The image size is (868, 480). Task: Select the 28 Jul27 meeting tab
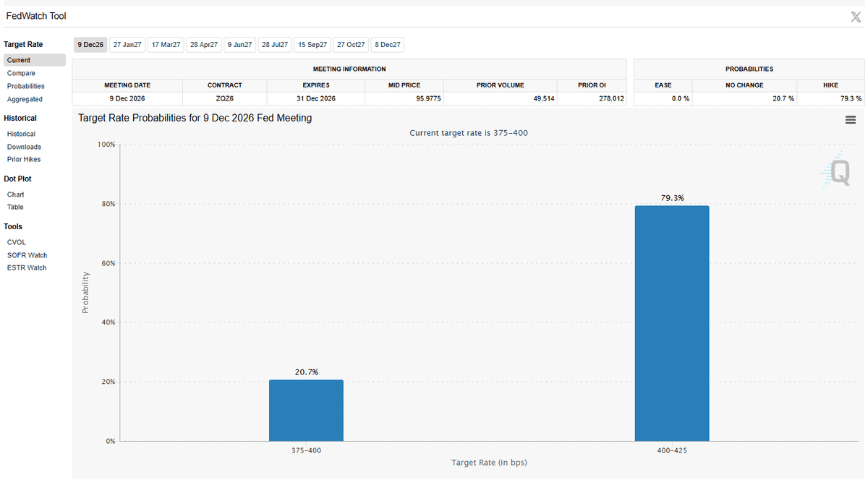[x=275, y=45]
